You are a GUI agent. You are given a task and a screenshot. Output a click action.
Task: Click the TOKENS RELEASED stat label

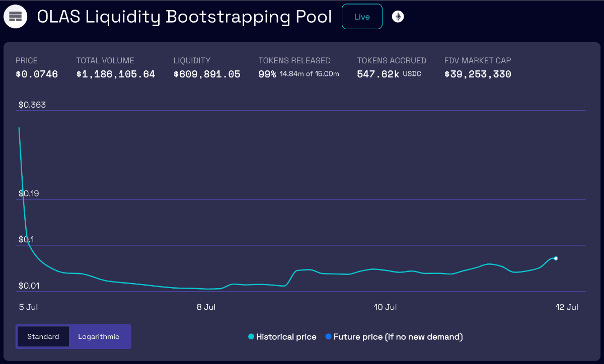294,60
